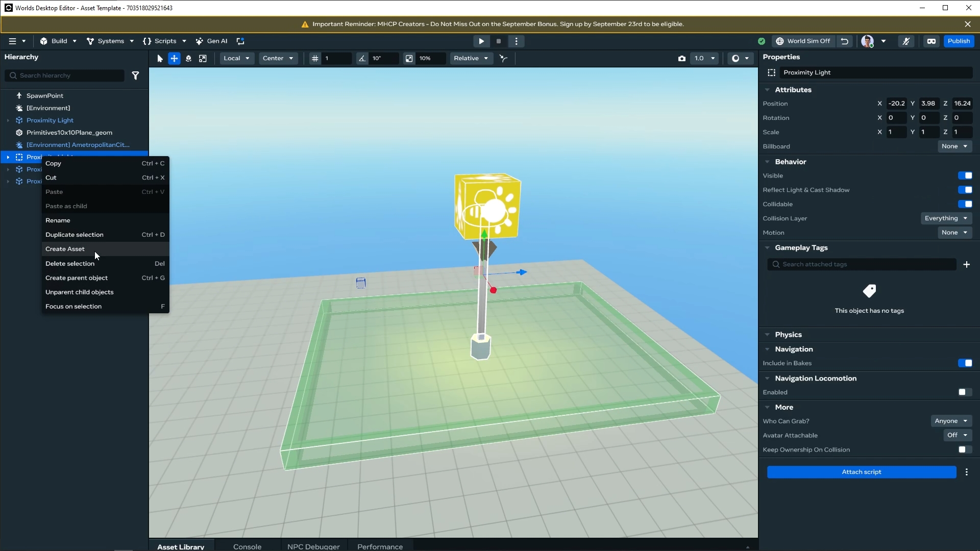
Task: Click the arrow select tool icon
Action: pos(160,58)
